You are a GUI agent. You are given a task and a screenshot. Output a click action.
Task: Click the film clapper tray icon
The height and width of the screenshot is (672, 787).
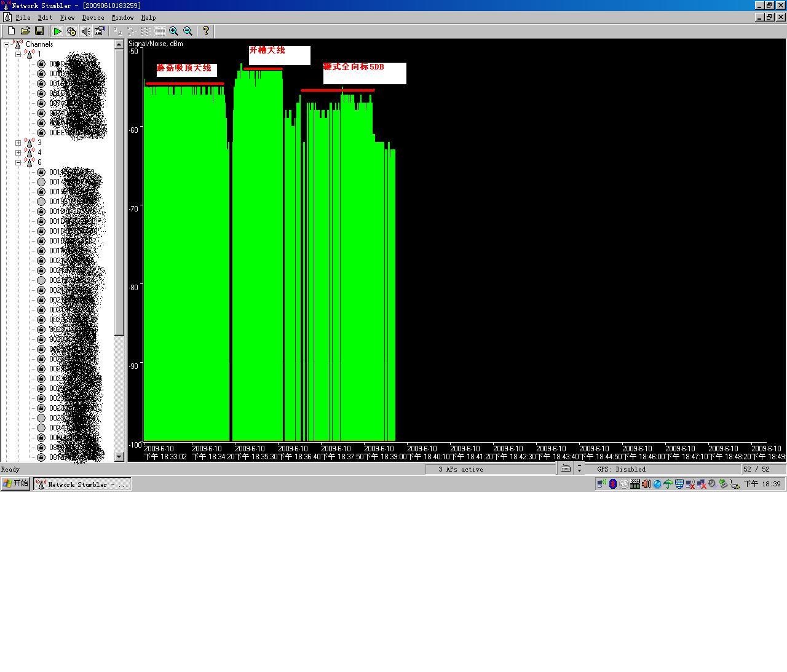[x=635, y=484]
